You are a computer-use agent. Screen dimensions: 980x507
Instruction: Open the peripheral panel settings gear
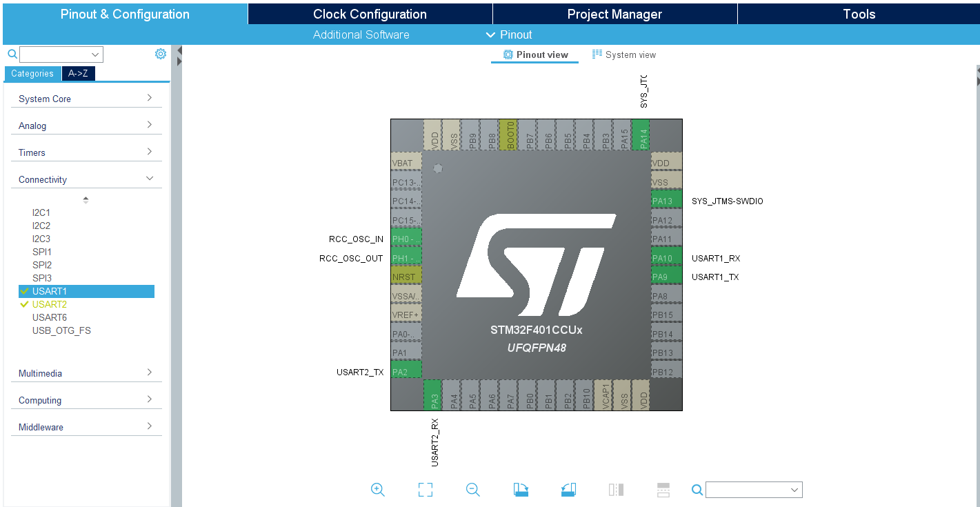pos(160,54)
